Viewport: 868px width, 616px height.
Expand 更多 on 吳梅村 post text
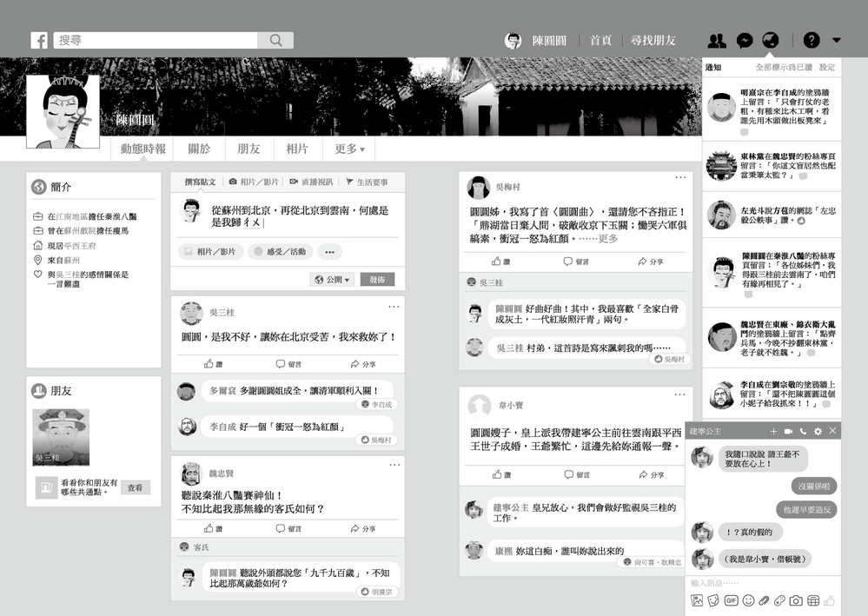pos(608,239)
